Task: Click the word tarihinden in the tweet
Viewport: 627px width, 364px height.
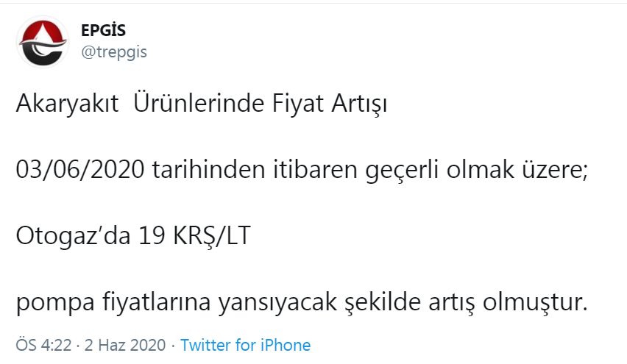Action: [x=209, y=169]
